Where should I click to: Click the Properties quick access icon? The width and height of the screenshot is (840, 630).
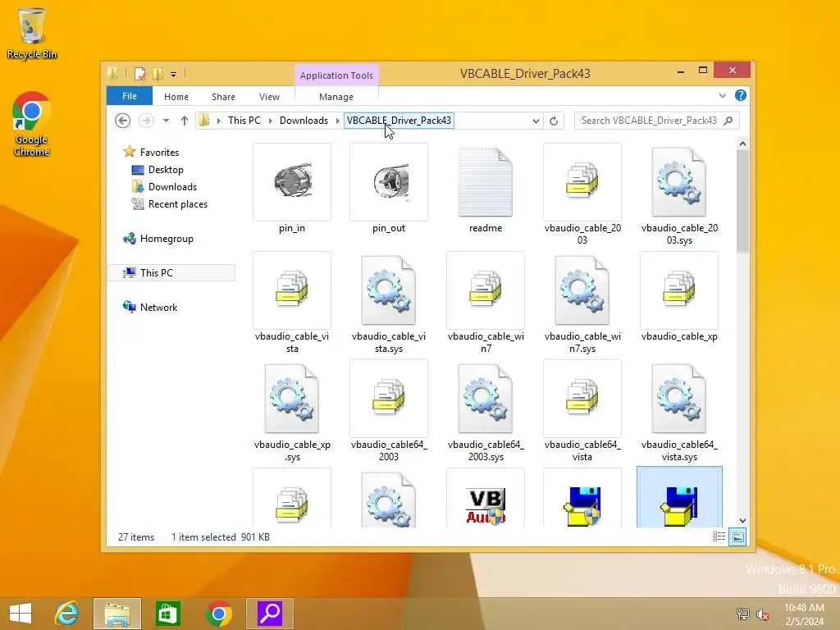pyautogui.click(x=139, y=74)
